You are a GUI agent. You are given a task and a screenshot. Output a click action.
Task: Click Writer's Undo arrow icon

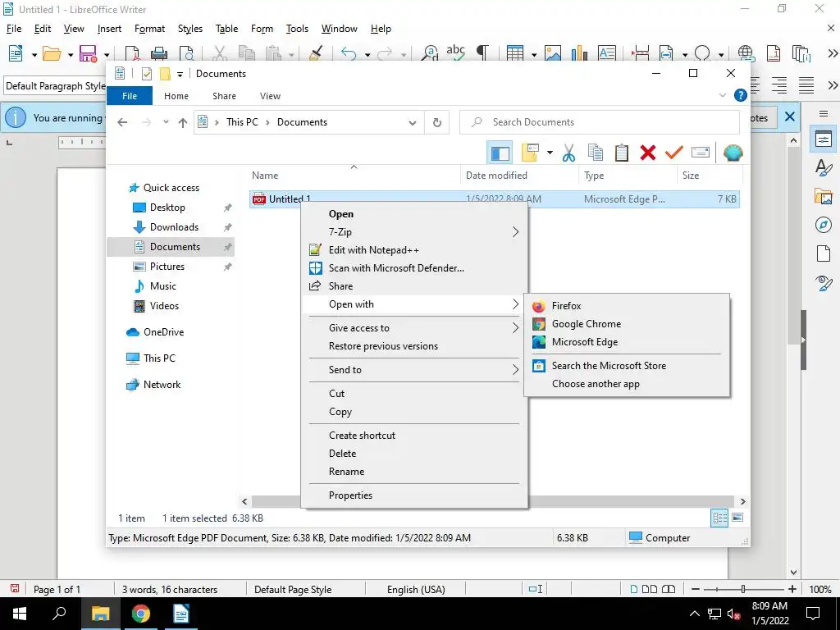point(348,53)
